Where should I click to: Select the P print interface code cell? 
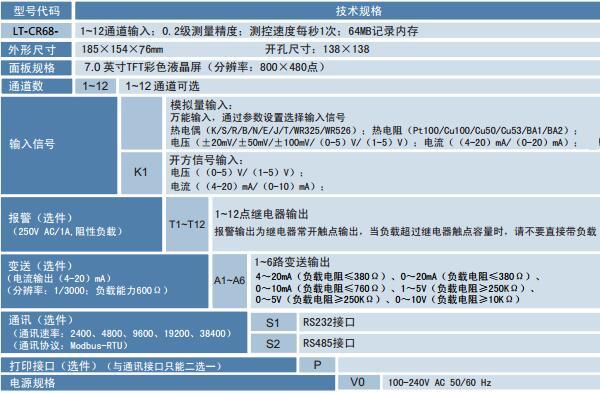coord(317,365)
